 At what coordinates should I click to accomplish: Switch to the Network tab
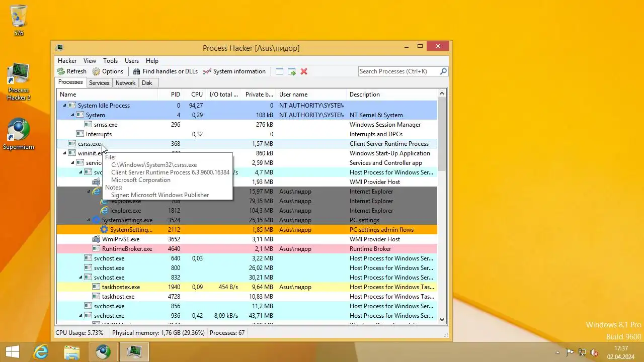[x=125, y=83]
